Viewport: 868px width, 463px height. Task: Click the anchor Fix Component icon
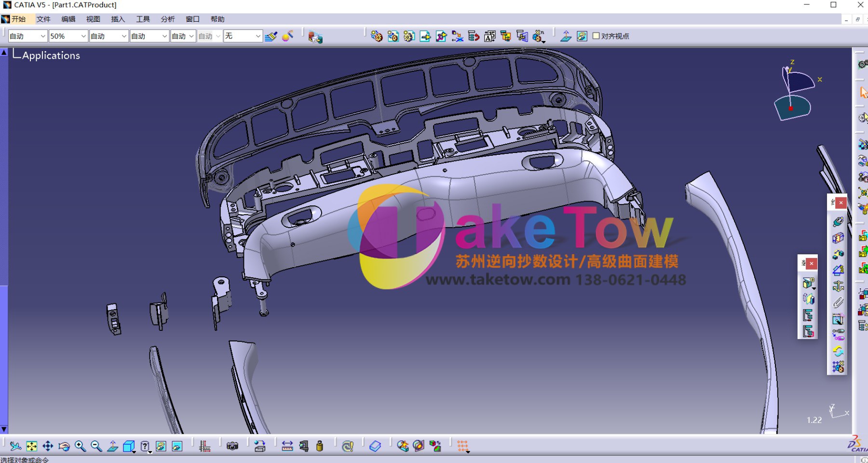[838, 286]
